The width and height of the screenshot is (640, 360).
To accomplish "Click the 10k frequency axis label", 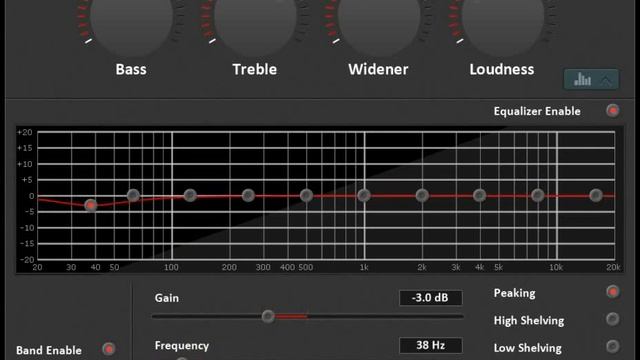I will click(556, 267).
